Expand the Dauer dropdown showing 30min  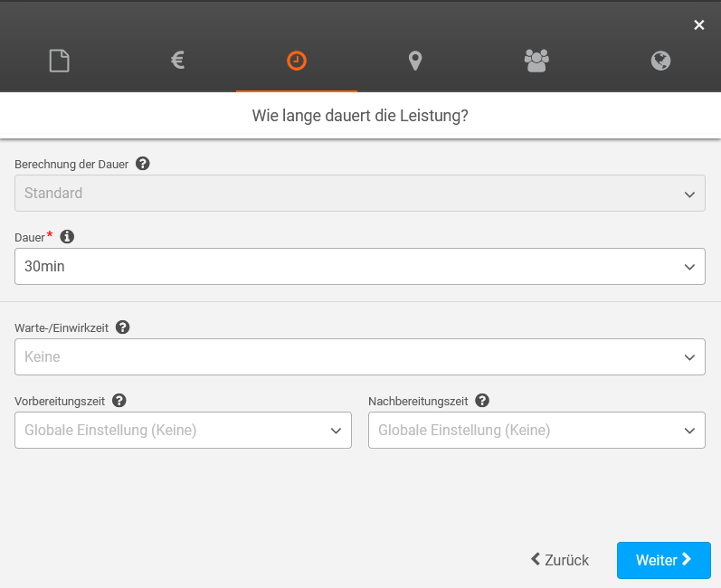pos(360,267)
